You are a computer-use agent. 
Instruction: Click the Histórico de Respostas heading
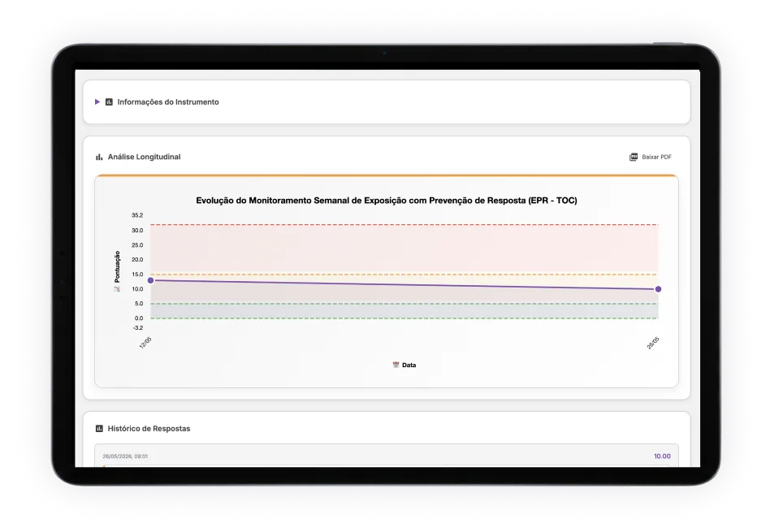pyautogui.click(x=149, y=428)
